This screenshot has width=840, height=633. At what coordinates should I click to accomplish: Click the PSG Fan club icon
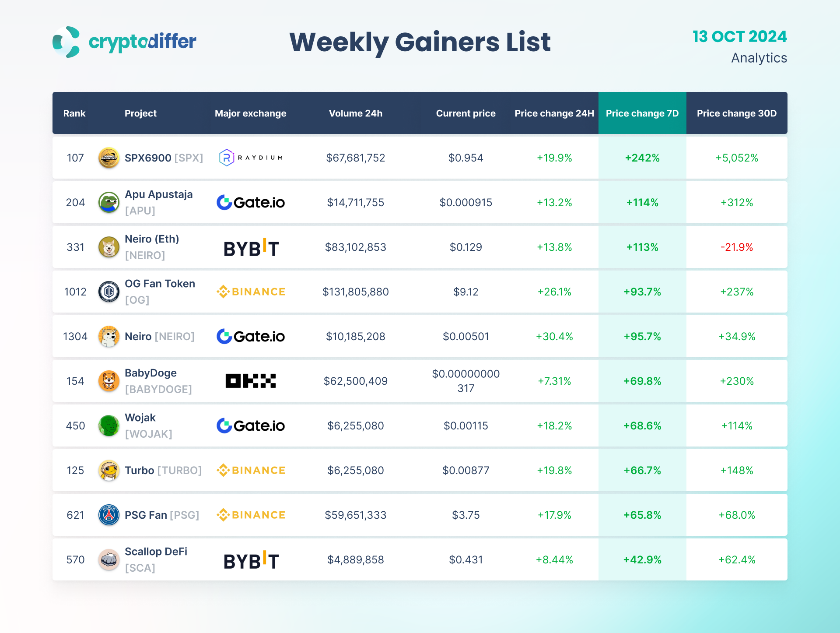pos(109,515)
